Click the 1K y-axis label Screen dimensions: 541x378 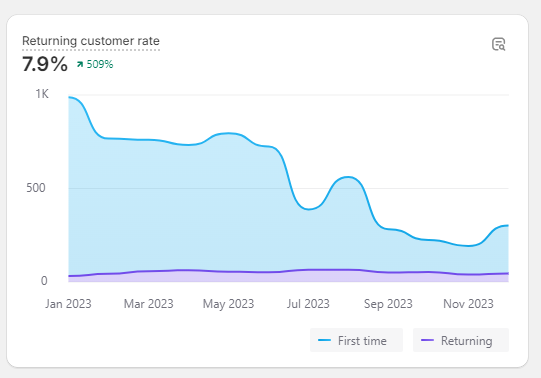42,94
